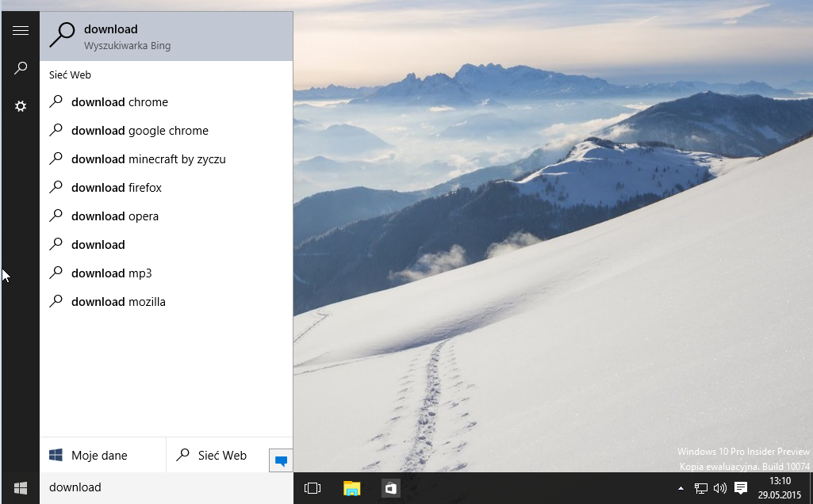Click magnifier icon beside 'download mp3'
The height and width of the screenshot is (504, 813).
point(56,272)
